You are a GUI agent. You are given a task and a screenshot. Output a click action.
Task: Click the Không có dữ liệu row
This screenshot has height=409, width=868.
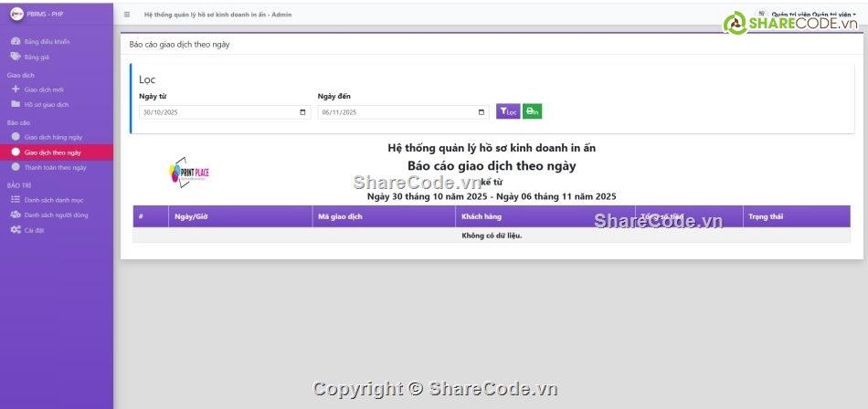(492, 236)
